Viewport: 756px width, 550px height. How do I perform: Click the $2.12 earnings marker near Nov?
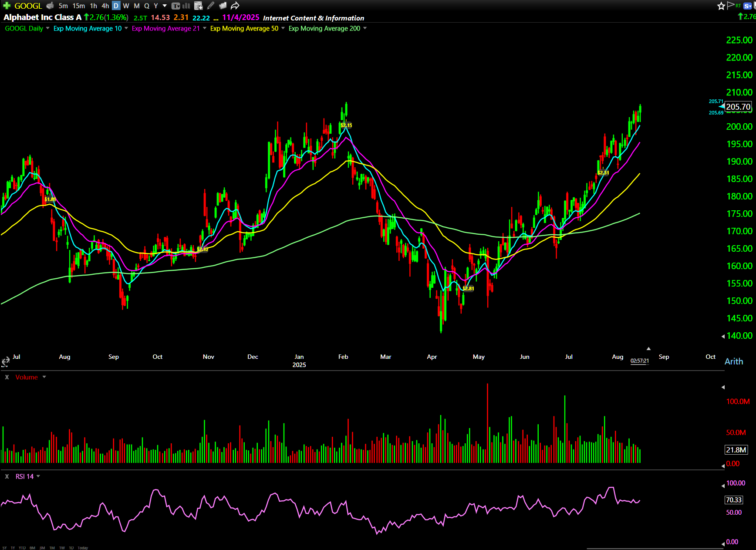[x=202, y=249]
